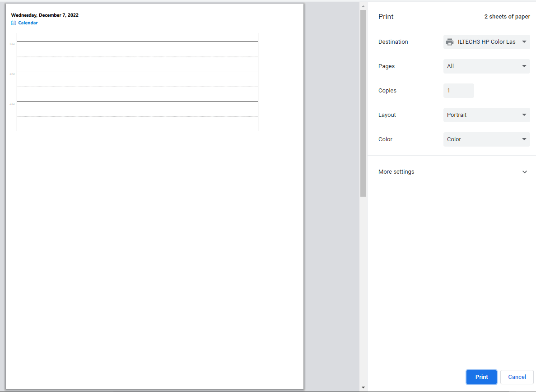Click the blue Print button
This screenshot has width=536, height=392.
pos(481,377)
